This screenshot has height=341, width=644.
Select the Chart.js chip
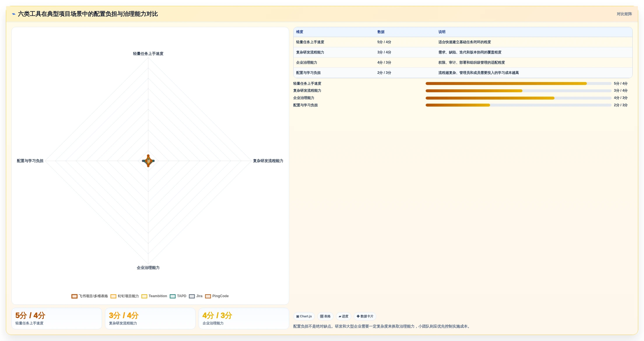[x=304, y=316]
